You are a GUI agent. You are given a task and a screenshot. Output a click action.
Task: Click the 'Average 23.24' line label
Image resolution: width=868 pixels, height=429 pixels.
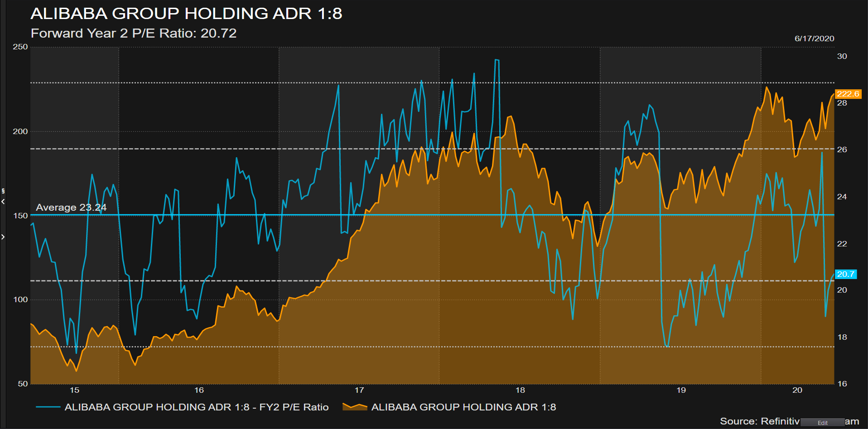[x=71, y=207]
